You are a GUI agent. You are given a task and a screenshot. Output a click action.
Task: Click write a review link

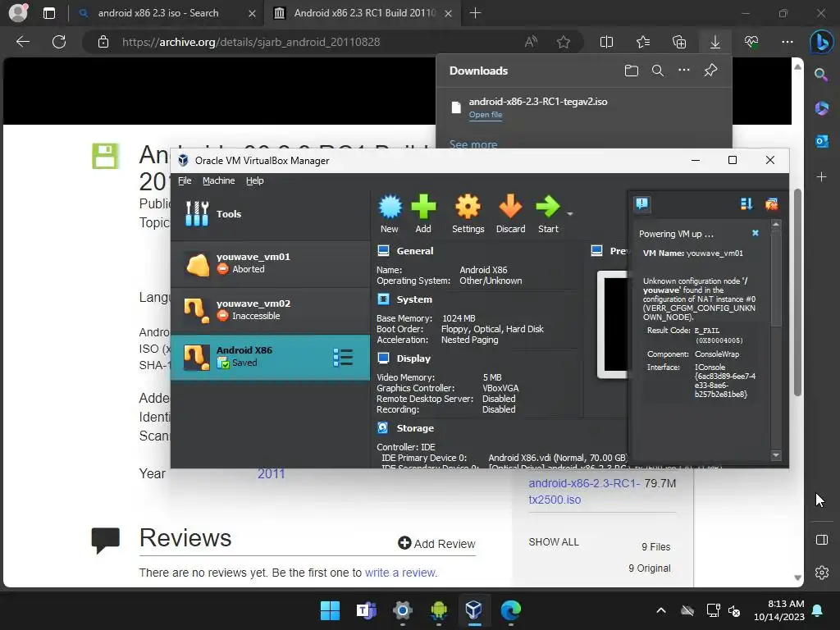[x=400, y=573]
